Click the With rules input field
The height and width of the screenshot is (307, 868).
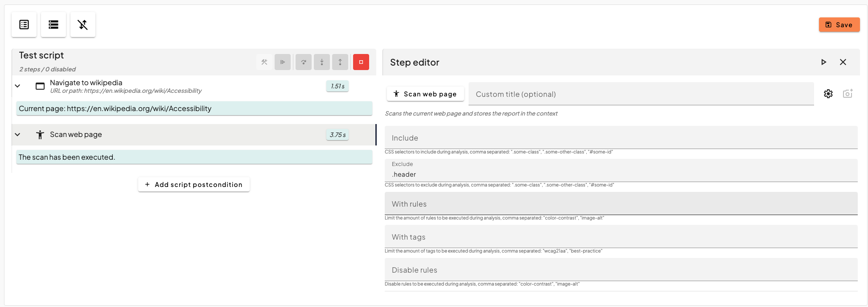pos(621,204)
